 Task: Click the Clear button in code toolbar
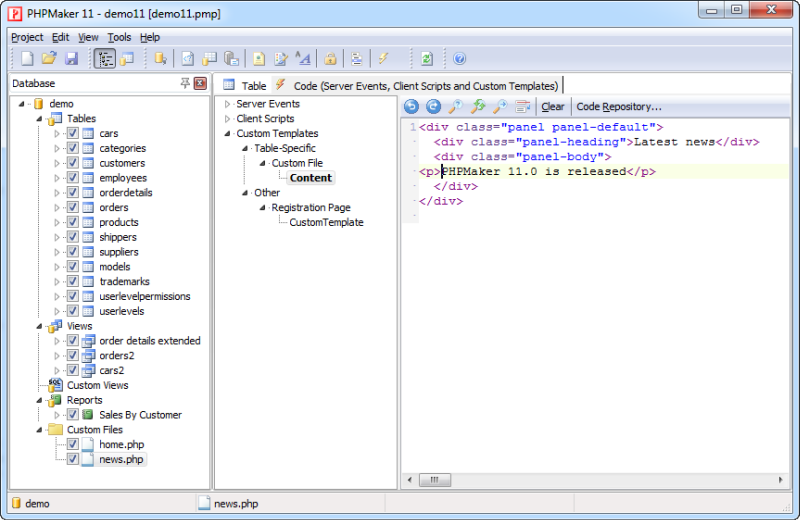(553, 107)
